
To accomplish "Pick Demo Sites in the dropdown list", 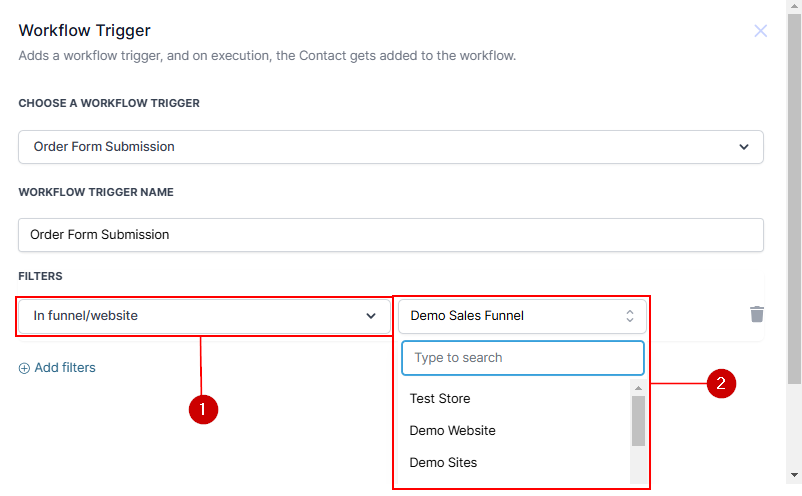I will [x=443, y=463].
